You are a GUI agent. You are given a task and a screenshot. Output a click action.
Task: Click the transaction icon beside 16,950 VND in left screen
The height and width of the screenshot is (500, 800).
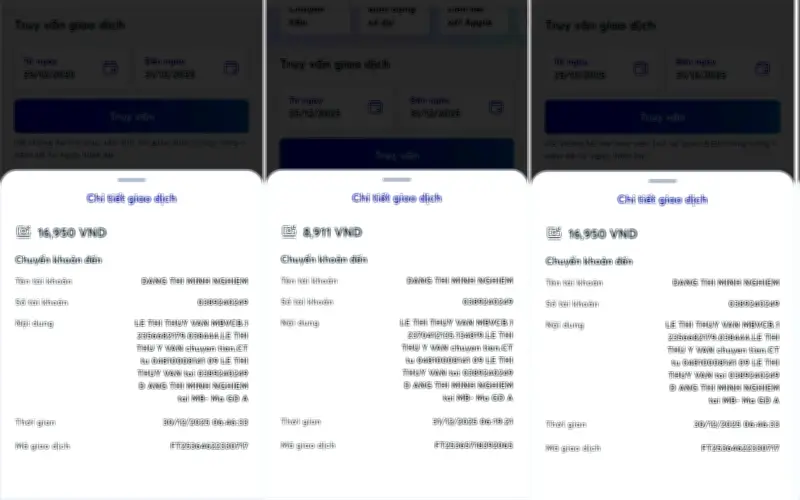tap(23, 232)
